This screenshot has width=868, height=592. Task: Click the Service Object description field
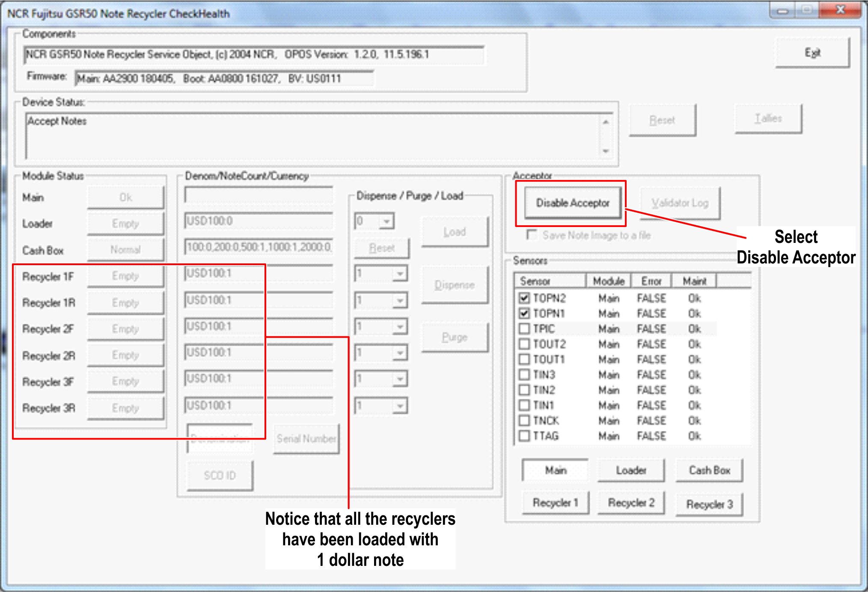[254, 54]
